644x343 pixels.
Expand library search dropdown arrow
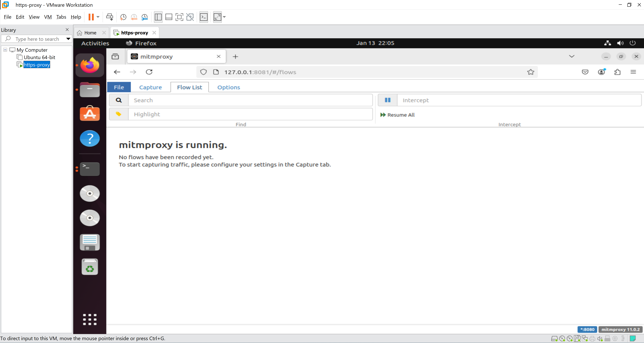68,39
